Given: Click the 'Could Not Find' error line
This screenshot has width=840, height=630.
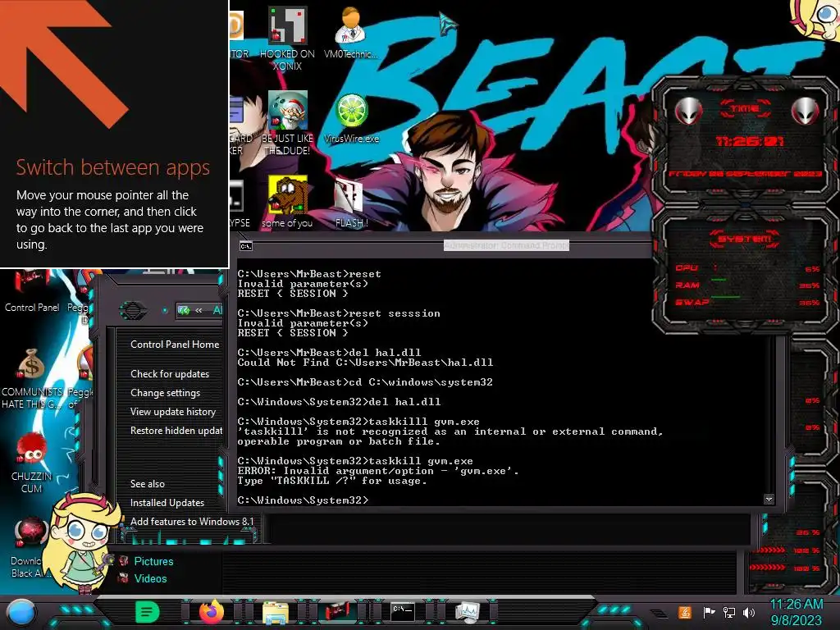Looking at the screenshot, I should (365, 363).
